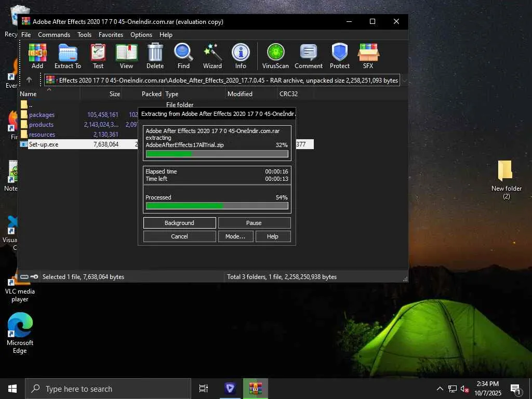
Task: Click the Test archive icon
Action: point(98,56)
